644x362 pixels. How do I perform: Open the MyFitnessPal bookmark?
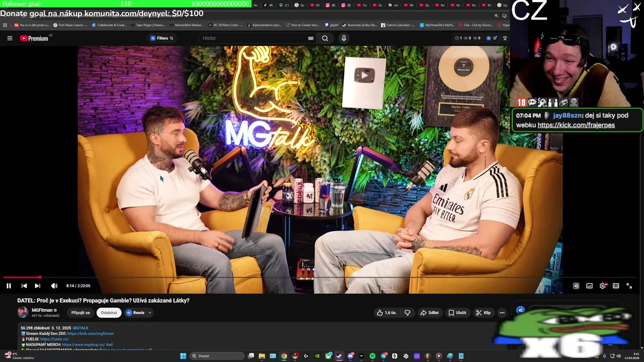(437, 25)
